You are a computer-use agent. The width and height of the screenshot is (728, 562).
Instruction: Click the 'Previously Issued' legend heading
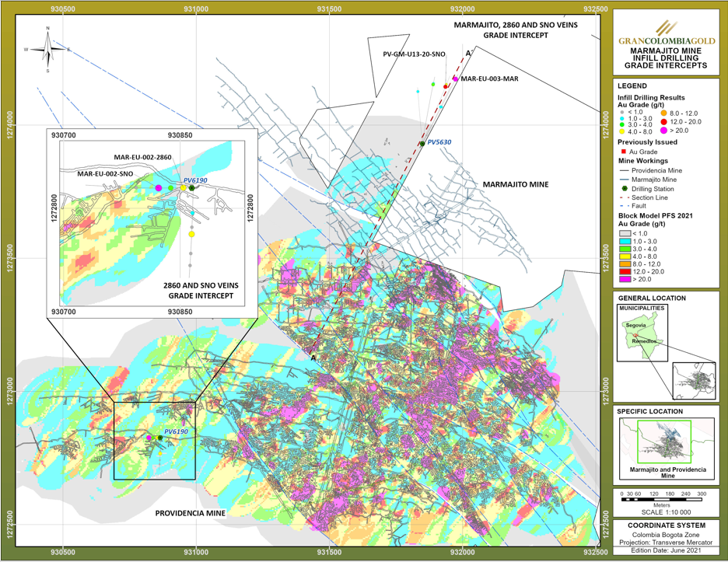[x=647, y=142]
